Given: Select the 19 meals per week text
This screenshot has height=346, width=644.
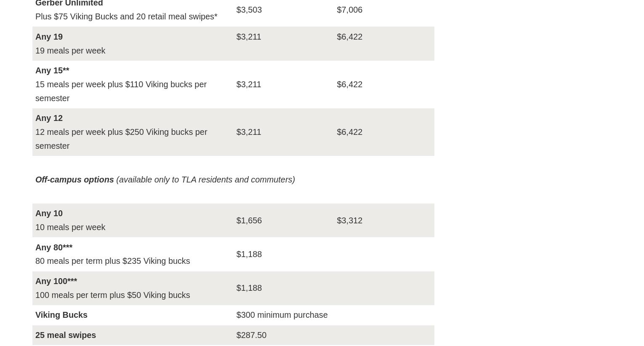Looking at the screenshot, I should (70, 51).
